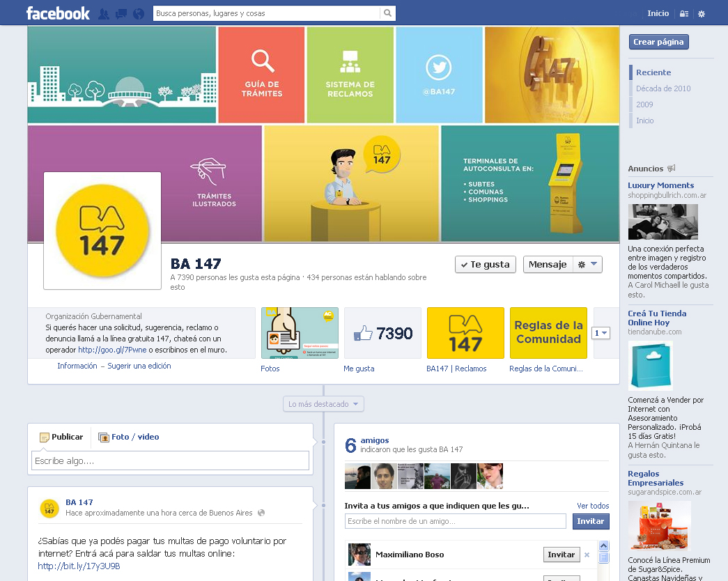Open account settings gear in top bar
Viewport: 728px width, 581px height.
702,14
